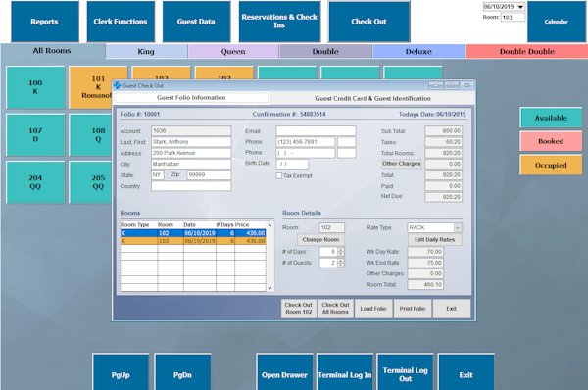The width and height of the screenshot is (588, 390).
Task: Expand the Rate Type dropdown
Action: point(458,228)
